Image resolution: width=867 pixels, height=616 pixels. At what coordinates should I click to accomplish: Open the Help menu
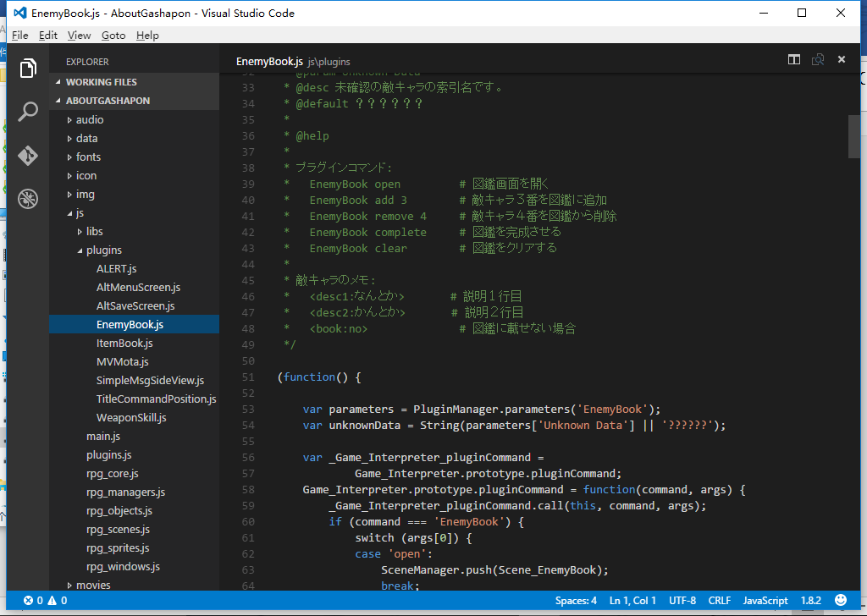pos(147,36)
